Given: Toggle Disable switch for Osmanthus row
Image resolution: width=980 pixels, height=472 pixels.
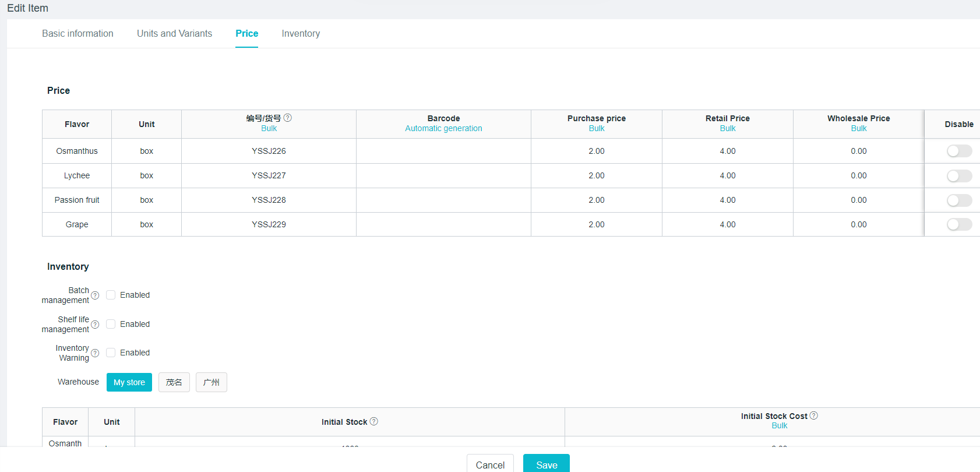Looking at the screenshot, I should click(958, 151).
